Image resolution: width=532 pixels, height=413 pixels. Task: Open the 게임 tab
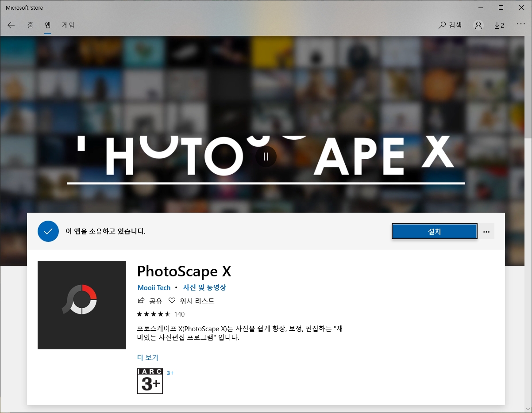point(68,25)
